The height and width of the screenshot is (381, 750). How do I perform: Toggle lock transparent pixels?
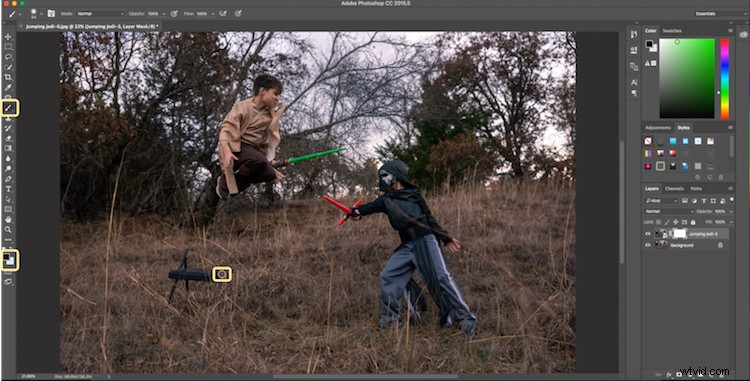pyautogui.click(x=659, y=222)
